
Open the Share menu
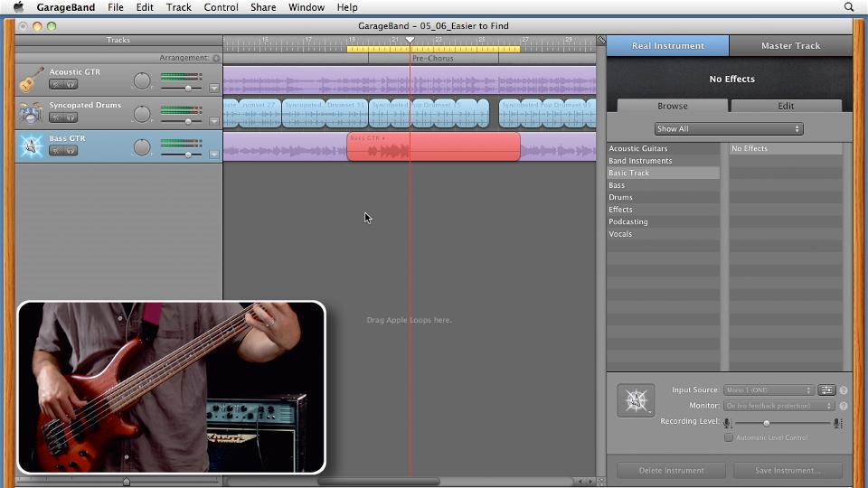click(x=263, y=7)
